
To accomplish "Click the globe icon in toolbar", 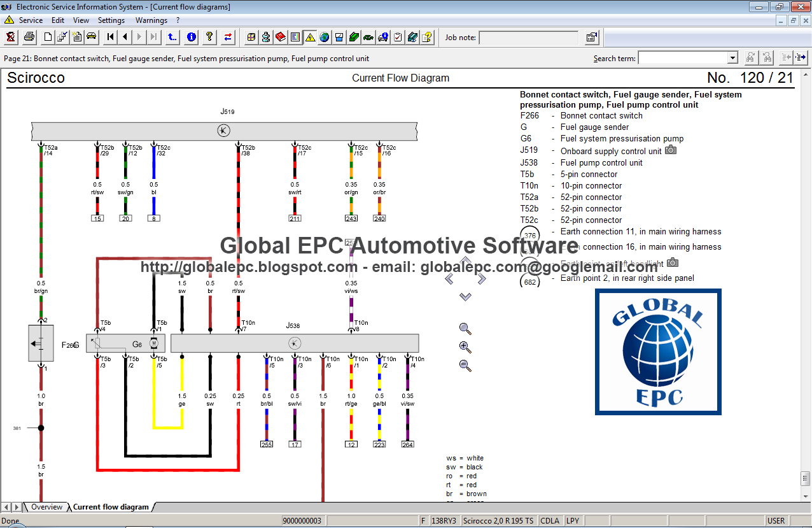I will [325, 37].
